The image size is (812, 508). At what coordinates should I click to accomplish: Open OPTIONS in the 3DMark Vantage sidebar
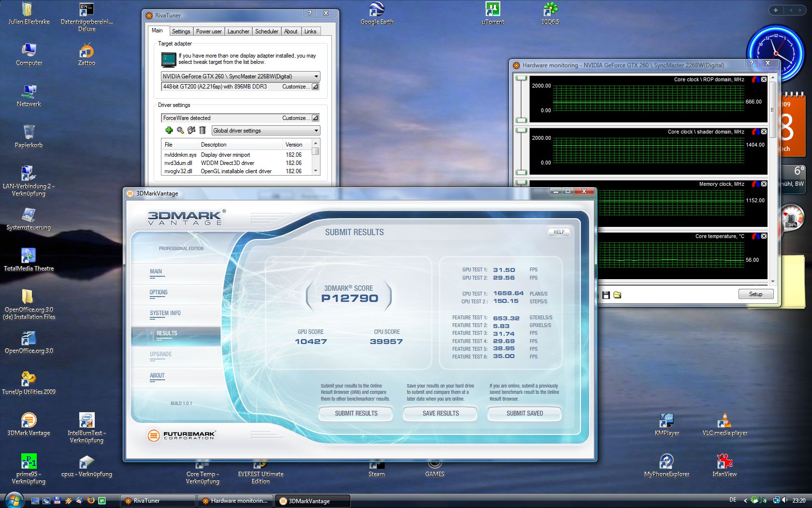click(x=159, y=293)
